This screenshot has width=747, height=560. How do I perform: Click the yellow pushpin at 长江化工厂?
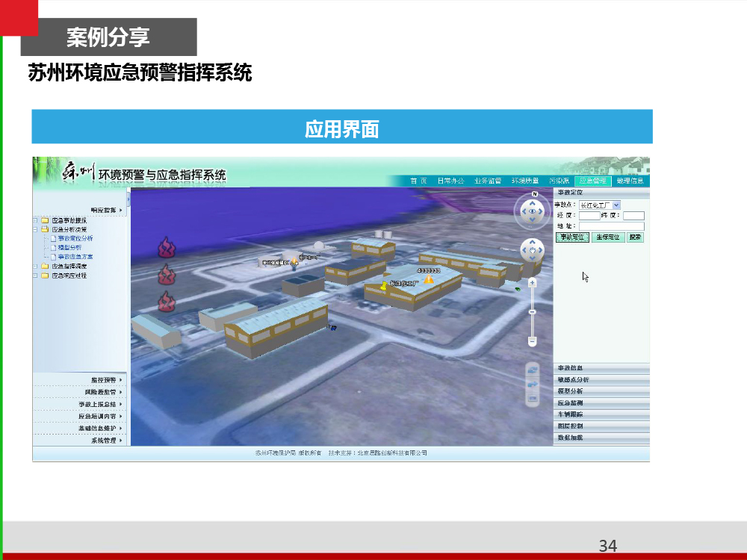point(383,284)
